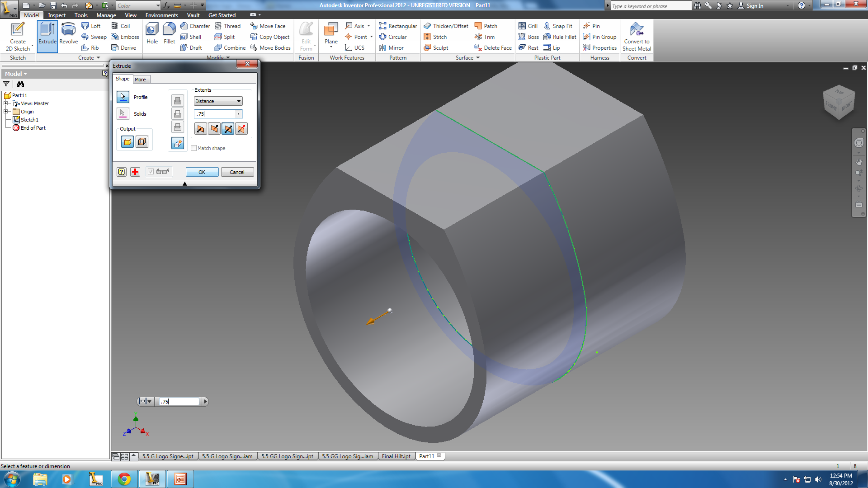The width and height of the screenshot is (868, 488).
Task: Expand the Origin folder node
Action: click(6, 112)
